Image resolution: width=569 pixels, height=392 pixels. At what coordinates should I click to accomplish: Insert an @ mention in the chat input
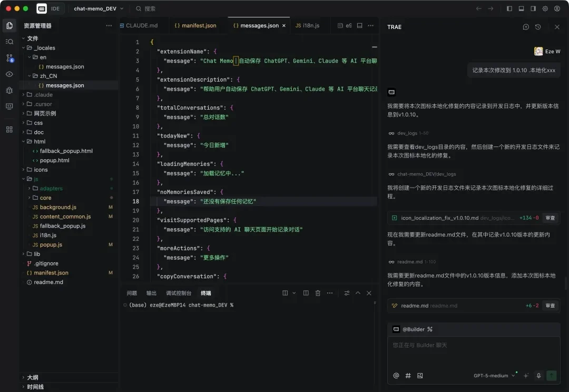click(x=396, y=376)
